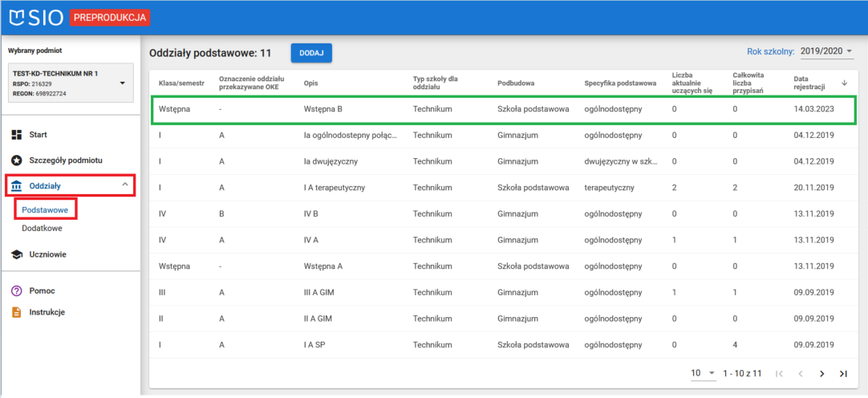Click the Start dashboard icon
This screenshot has width=868, height=398.
pyautogui.click(x=16, y=134)
